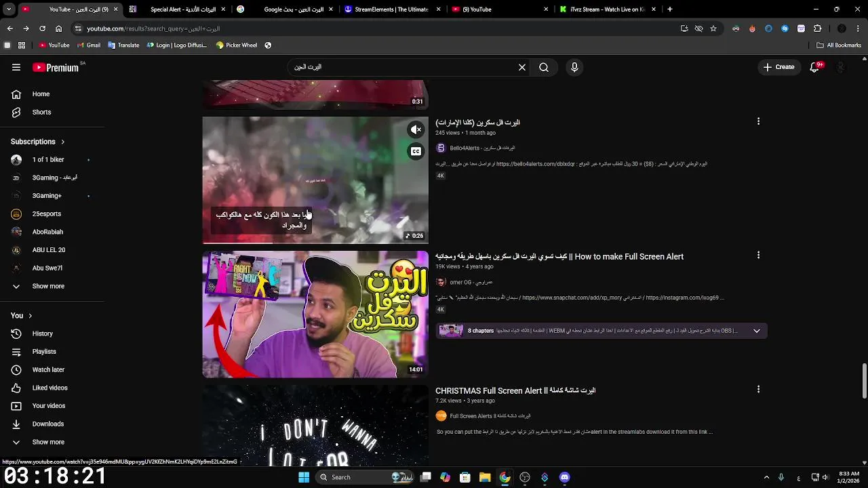Go back to the previous page

pyautogui.click(x=10, y=28)
